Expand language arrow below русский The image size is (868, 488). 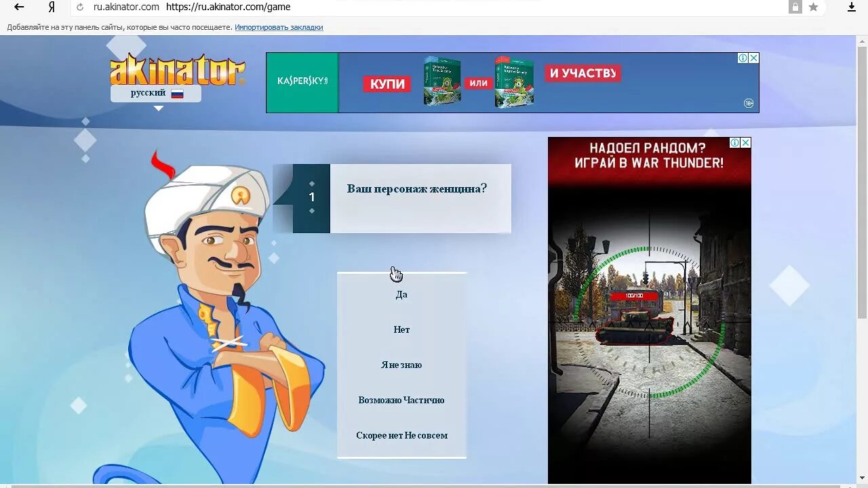[x=158, y=108]
